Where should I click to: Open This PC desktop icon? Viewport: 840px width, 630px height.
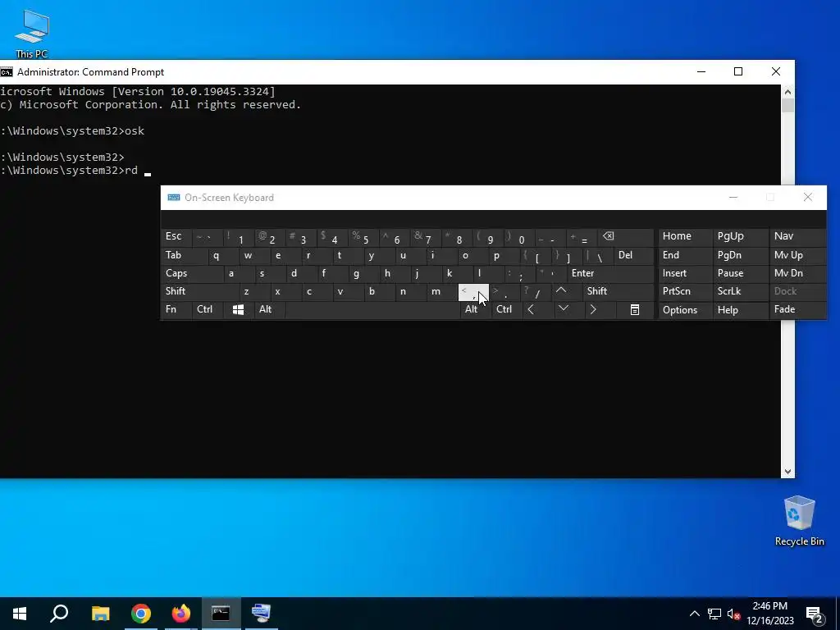click(32, 33)
